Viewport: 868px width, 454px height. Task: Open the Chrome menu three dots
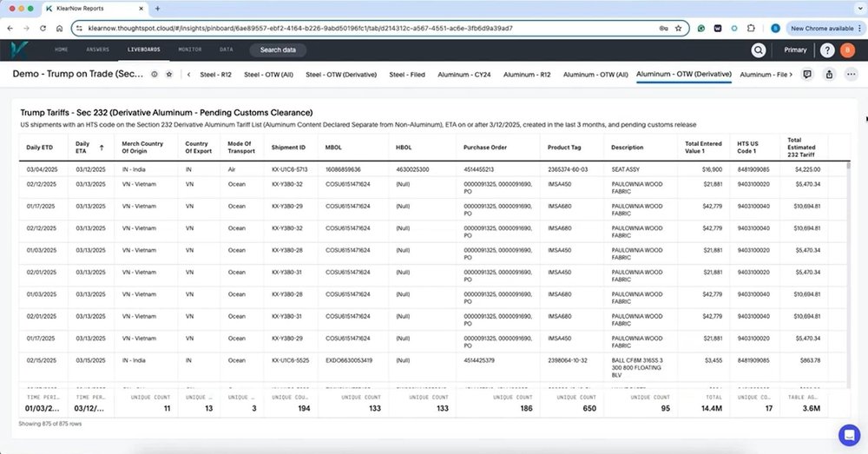(859, 29)
